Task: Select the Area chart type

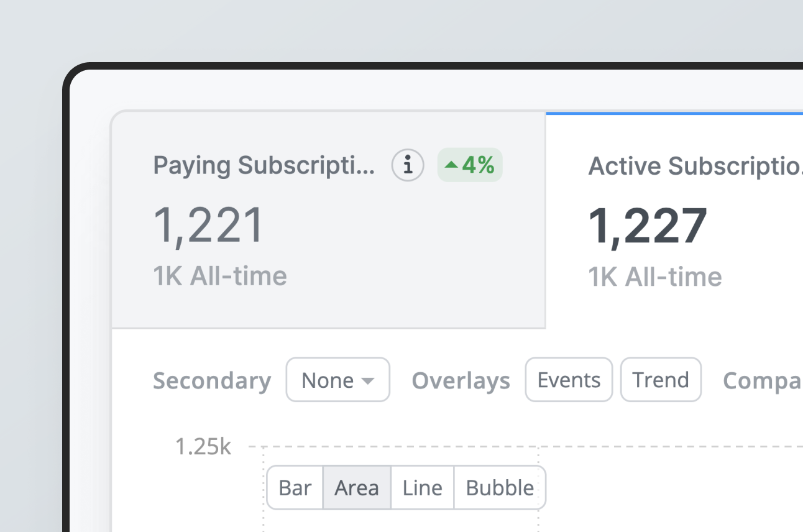Action: pyautogui.click(x=357, y=488)
